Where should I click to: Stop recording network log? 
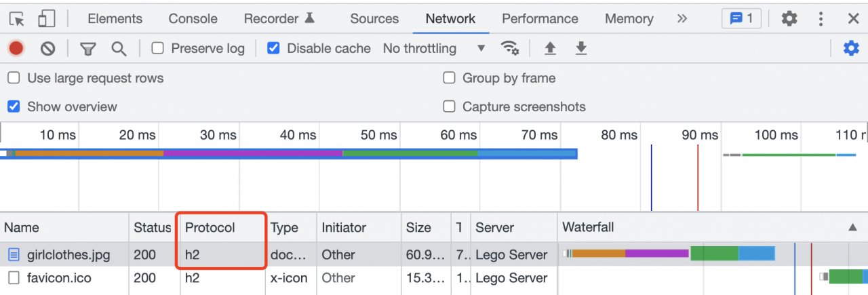point(16,48)
